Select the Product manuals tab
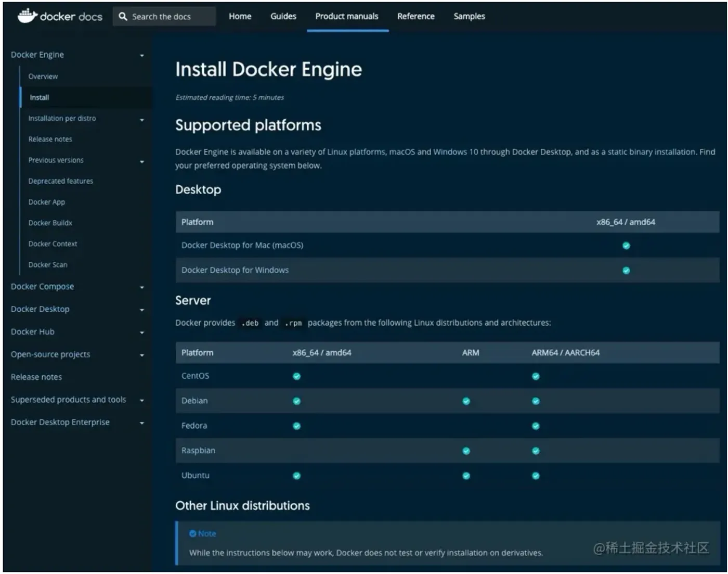 click(x=347, y=16)
